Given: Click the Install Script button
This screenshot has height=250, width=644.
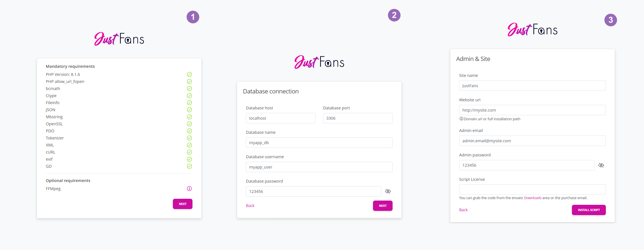Looking at the screenshot, I should 588,210.
